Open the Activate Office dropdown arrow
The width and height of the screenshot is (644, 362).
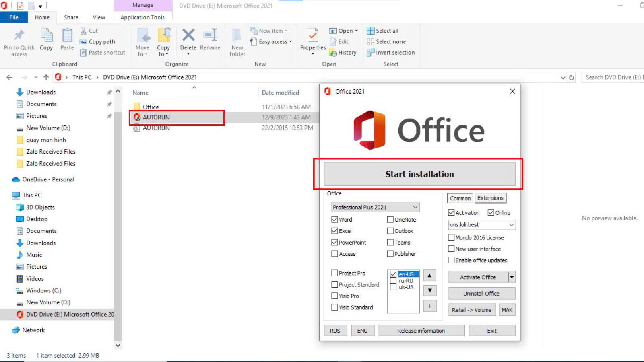(x=512, y=277)
